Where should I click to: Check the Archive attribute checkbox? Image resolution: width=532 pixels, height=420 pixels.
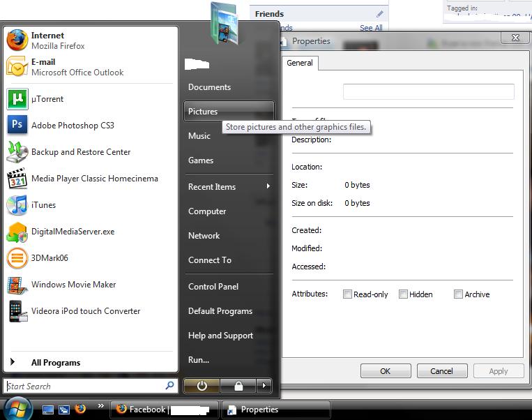(458, 294)
